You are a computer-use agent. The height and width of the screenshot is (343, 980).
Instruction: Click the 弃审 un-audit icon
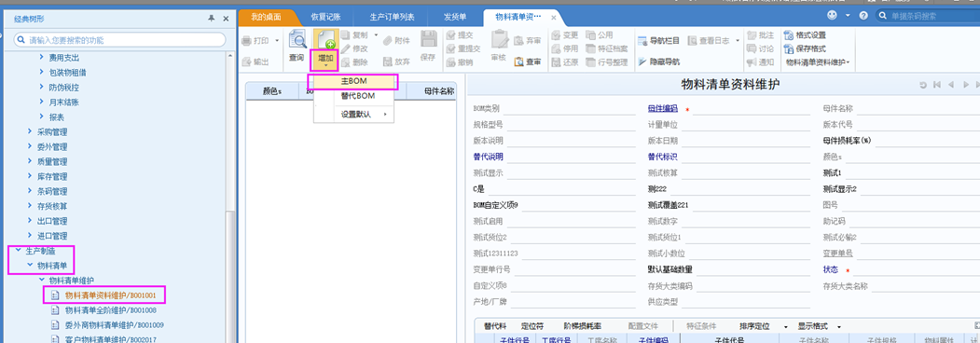click(518, 41)
